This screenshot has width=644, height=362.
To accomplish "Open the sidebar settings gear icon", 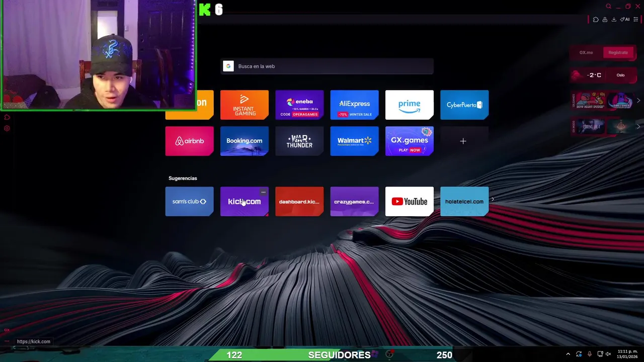I will 7,128.
